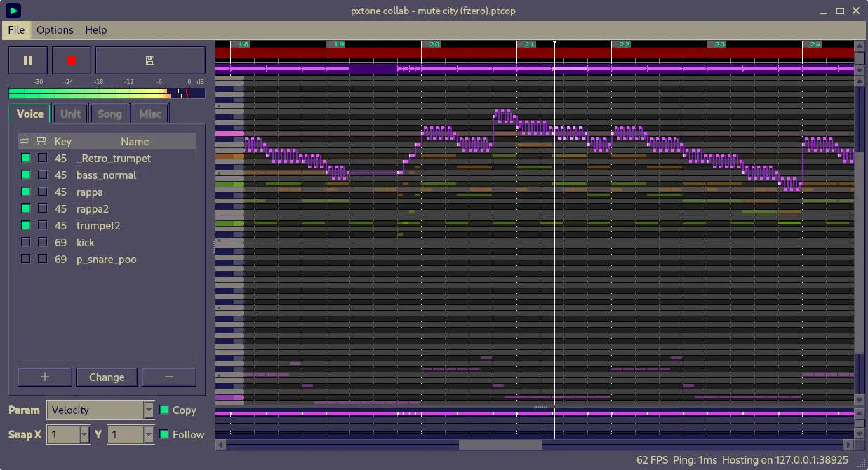Image resolution: width=868 pixels, height=470 pixels.
Task: Click the right arrow of the horizontal scrollbar
Action: tap(849, 445)
